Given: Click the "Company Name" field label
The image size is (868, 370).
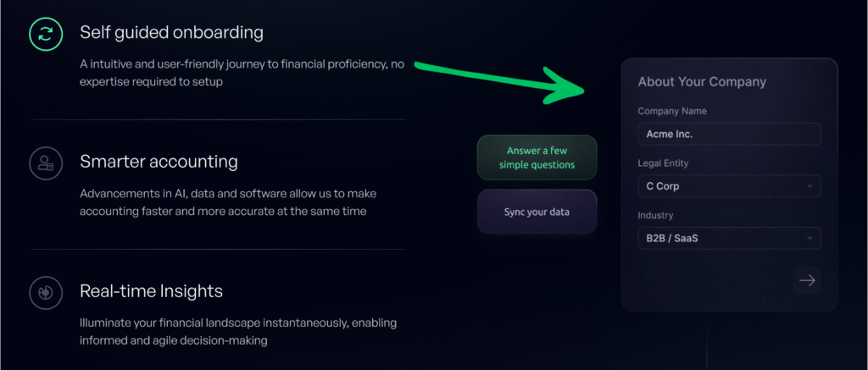Looking at the screenshot, I should pyautogui.click(x=672, y=111).
